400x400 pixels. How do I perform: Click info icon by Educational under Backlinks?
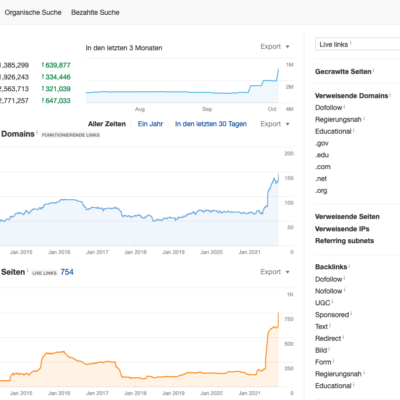353,384
